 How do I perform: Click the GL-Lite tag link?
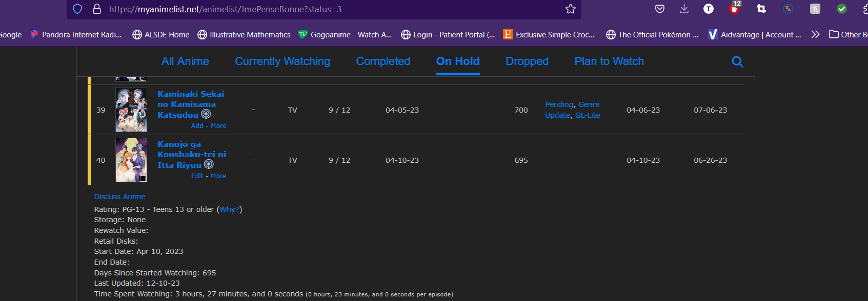[588, 115]
